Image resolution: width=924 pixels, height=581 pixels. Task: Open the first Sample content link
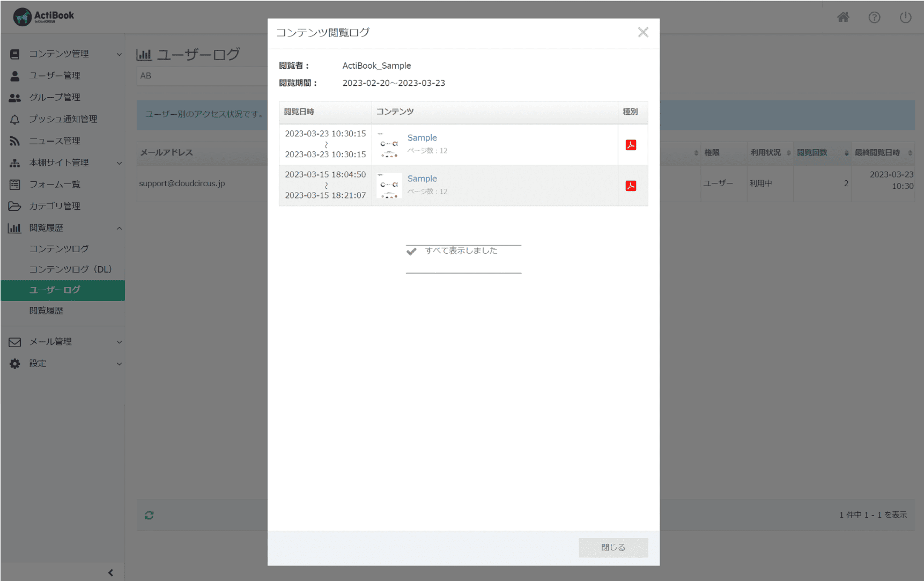(422, 138)
